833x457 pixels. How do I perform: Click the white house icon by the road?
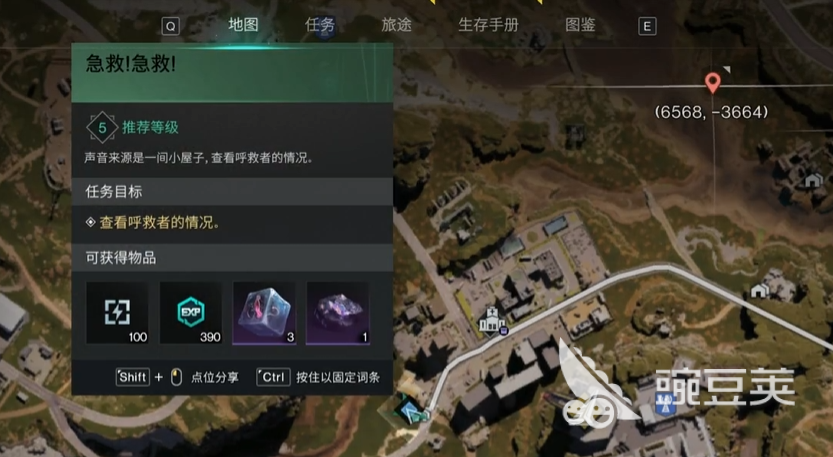(759, 290)
